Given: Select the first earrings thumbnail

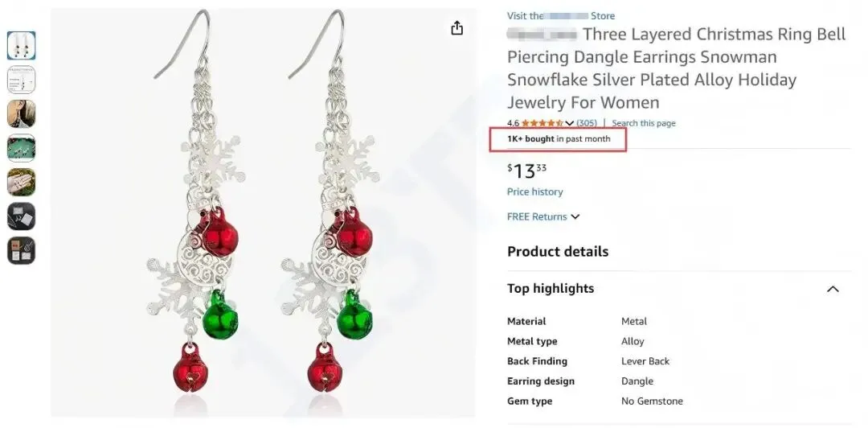Looking at the screenshot, I should coord(21,45).
